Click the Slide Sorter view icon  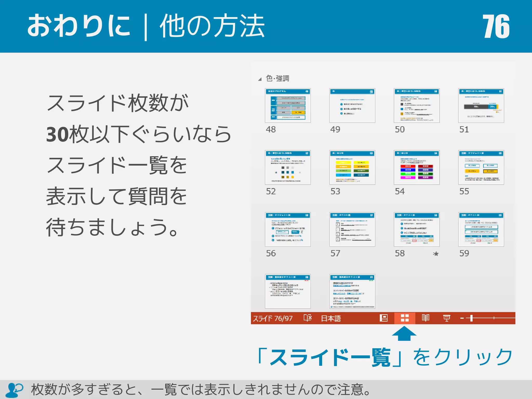pos(404,318)
